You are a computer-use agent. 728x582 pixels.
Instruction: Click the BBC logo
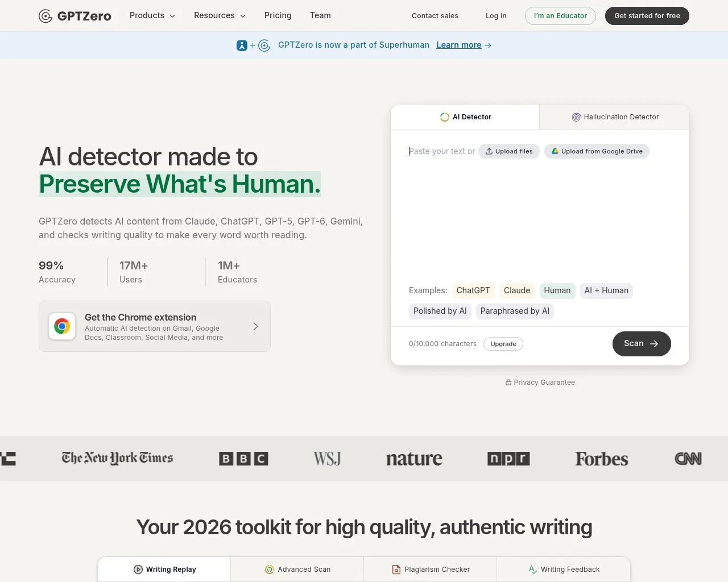(243, 459)
